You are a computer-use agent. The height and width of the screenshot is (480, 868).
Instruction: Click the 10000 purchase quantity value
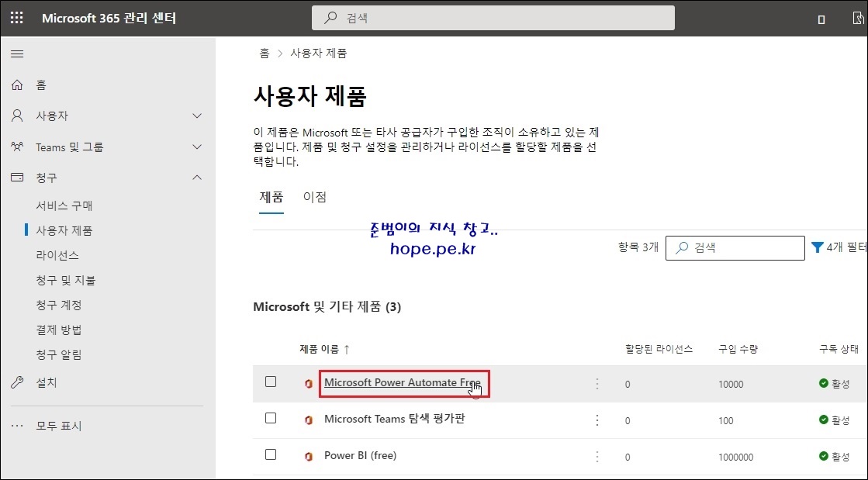(731, 384)
